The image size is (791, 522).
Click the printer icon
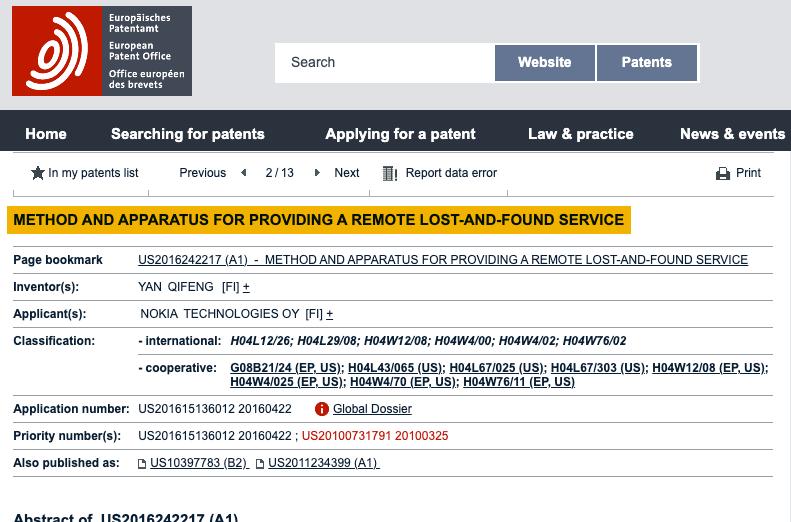723,174
